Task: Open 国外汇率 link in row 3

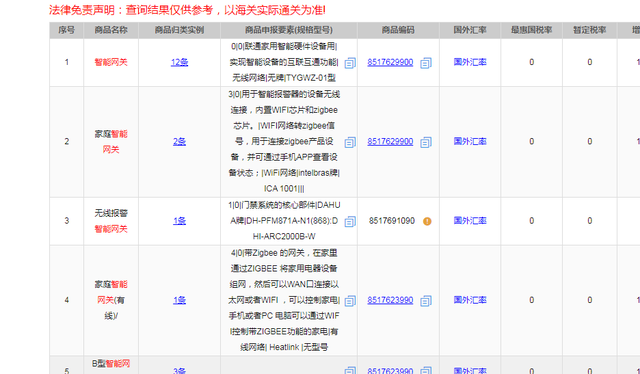Action: pyautogui.click(x=470, y=220)
